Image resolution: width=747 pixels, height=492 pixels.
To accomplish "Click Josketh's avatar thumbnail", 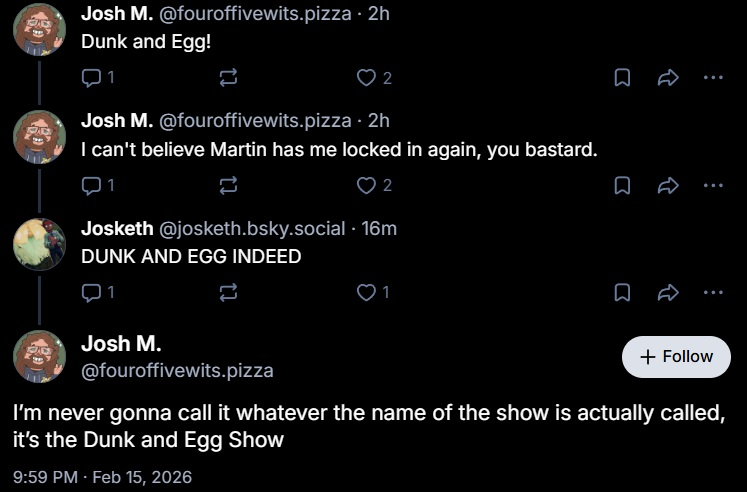I will (39, 243).
